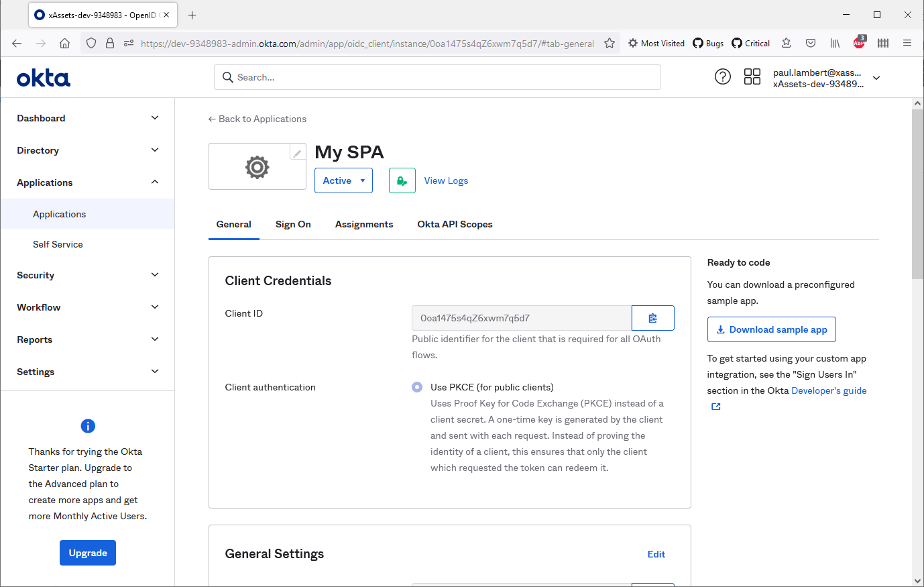Viewport: 924px width, 587px height.
Task: Bookmark this page with the star icon
Action: coord(609,44)
